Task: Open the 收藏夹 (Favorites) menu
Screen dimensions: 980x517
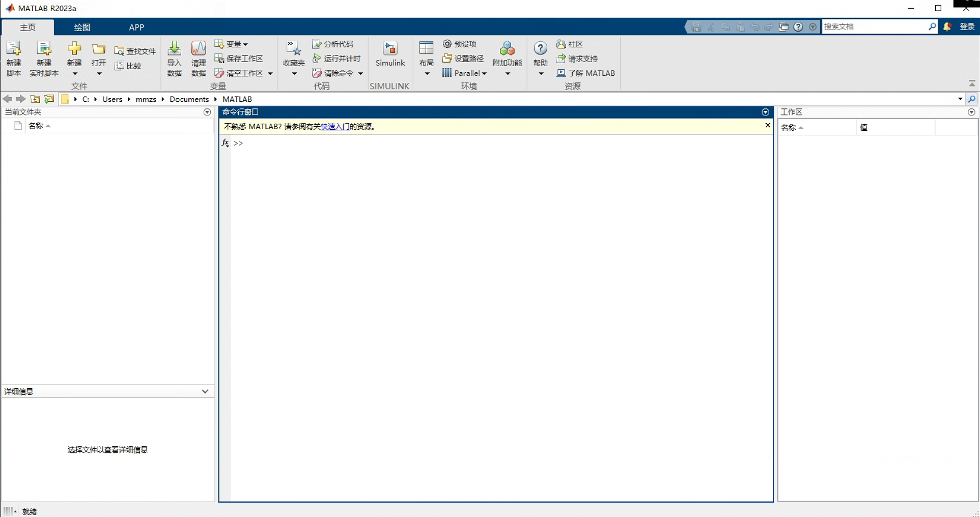Action: pos(294,59)
